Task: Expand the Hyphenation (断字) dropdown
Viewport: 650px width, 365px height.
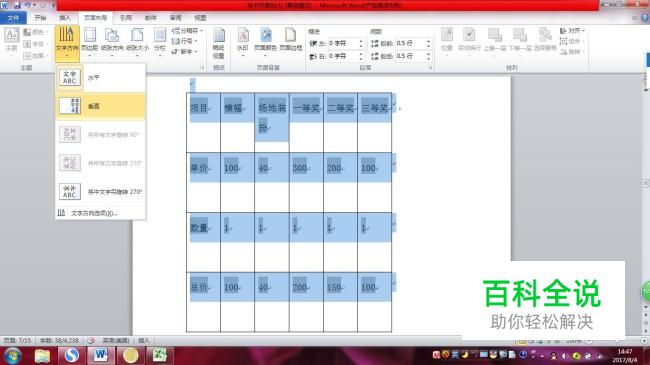Action: point(184,51)
